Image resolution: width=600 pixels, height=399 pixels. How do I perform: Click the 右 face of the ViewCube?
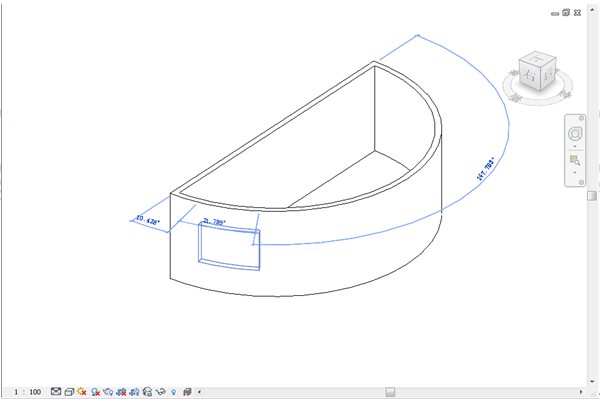click(530, 75)
